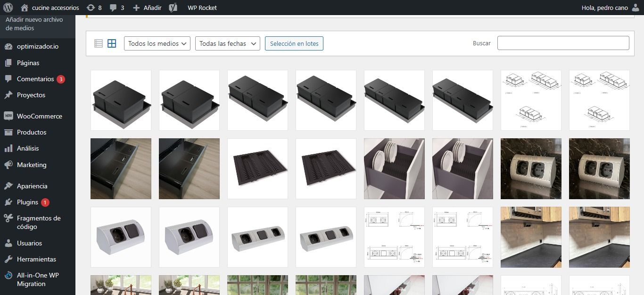
Task: Open the left plates-in-drawer photo thumbnail
Action: click(x=394, y=169)
